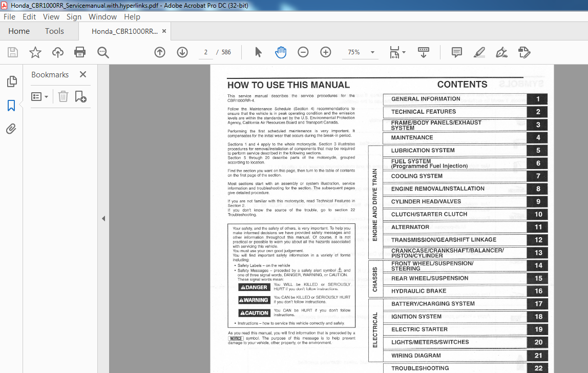Add a sticky note comment

[x=457, y=52]
